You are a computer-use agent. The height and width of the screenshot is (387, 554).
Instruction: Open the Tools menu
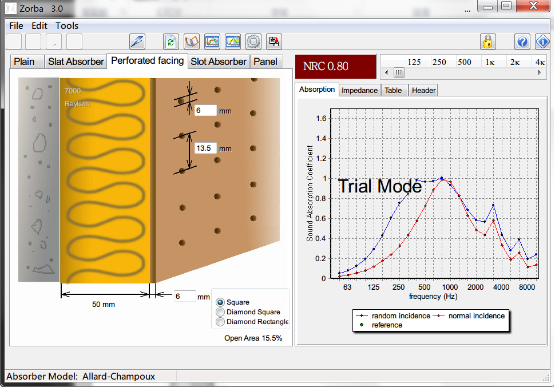67,26
